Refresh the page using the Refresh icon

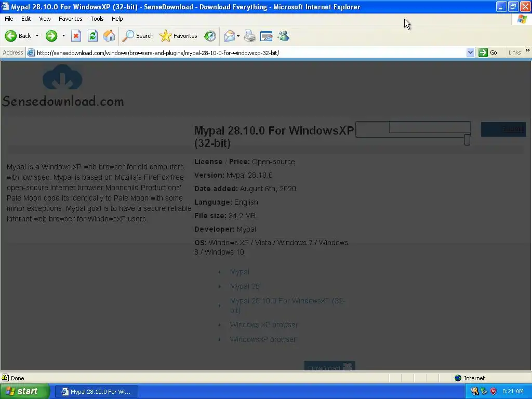click(x=92, y=36)
